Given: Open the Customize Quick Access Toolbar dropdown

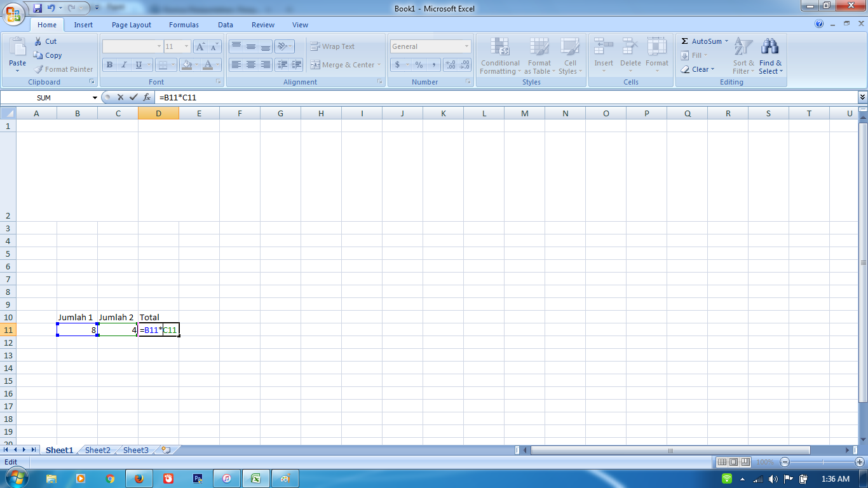Looking at the screenshot, I should [97, 8].
